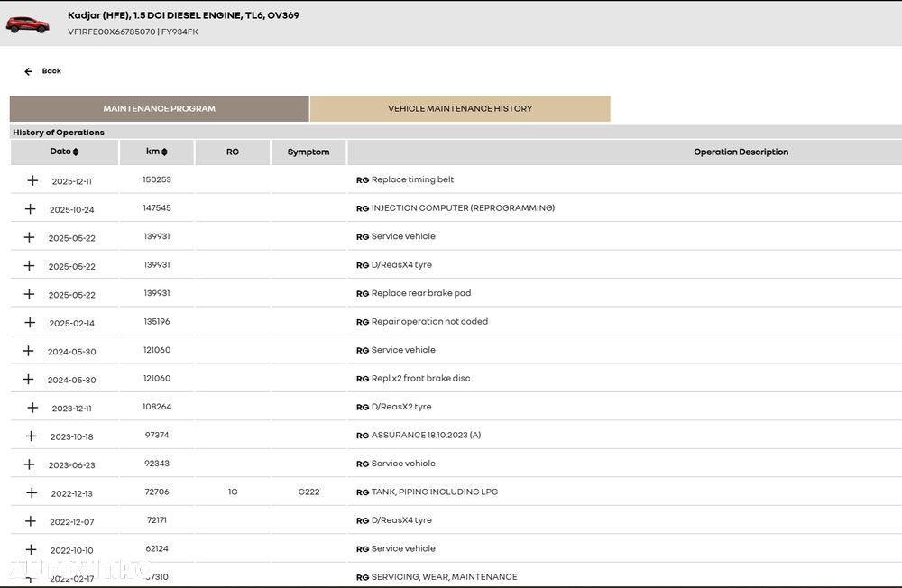Click the Operation Description column header
The height and width of the screenshot is (588, 902).
click(741, 152)
